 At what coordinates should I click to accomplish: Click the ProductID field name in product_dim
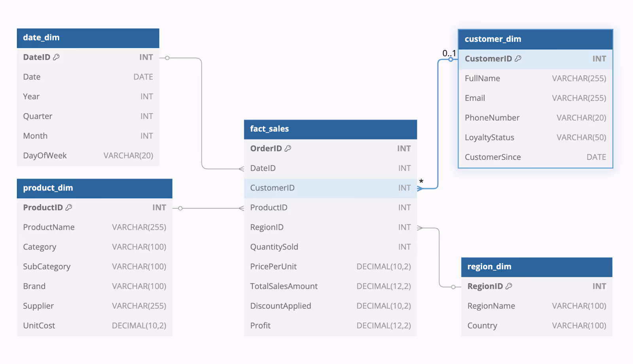(43, 208)
